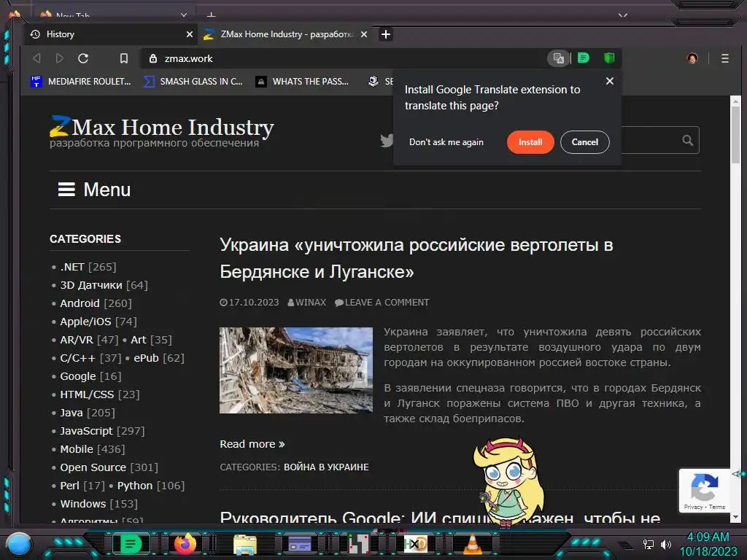Click the network tray icon
Screen dimensions: 747x560
648,544
